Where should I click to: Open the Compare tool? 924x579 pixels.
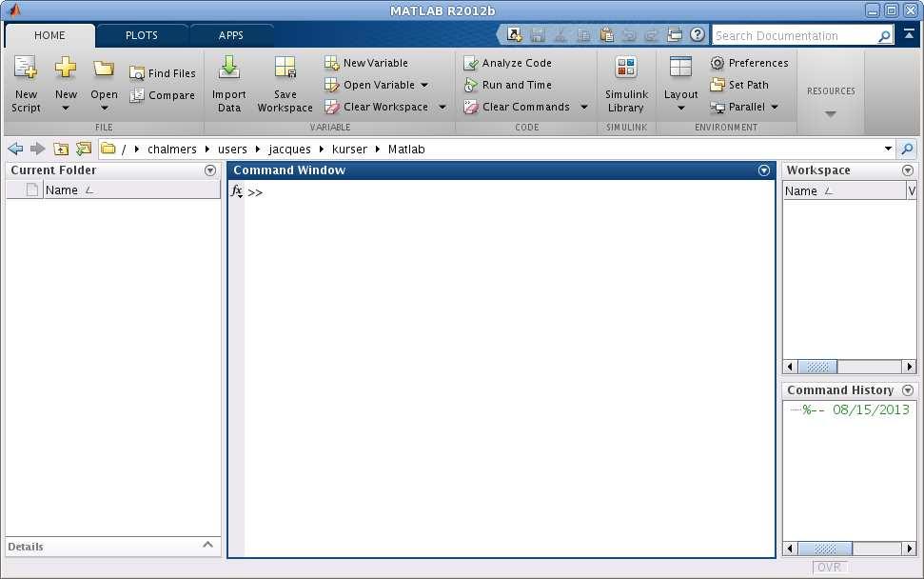coord(163,95)
